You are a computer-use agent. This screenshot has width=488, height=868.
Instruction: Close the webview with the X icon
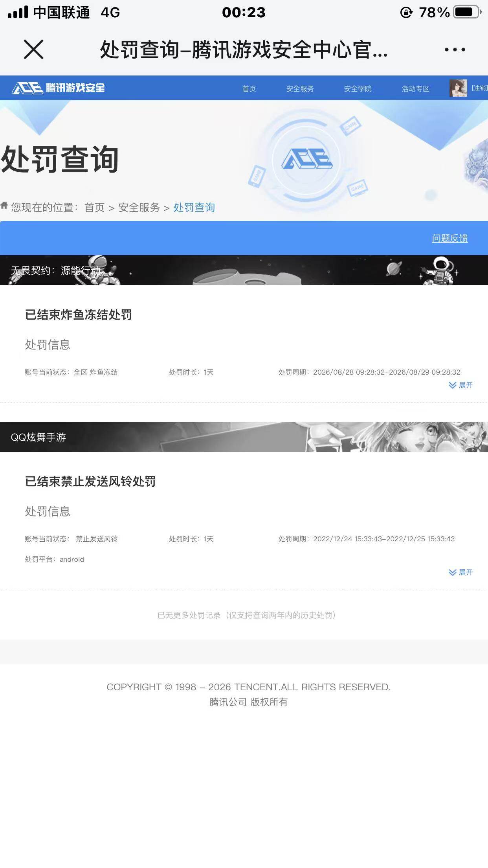pos(34,50)
